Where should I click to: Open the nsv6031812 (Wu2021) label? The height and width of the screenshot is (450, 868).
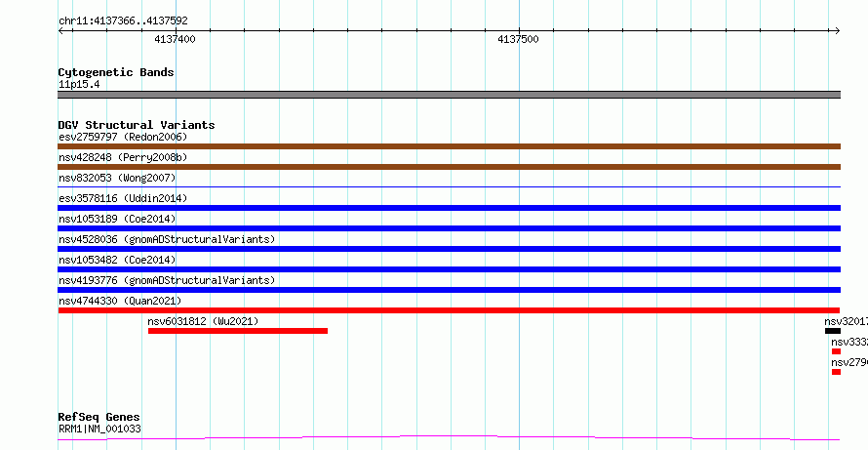click(203, 321)
